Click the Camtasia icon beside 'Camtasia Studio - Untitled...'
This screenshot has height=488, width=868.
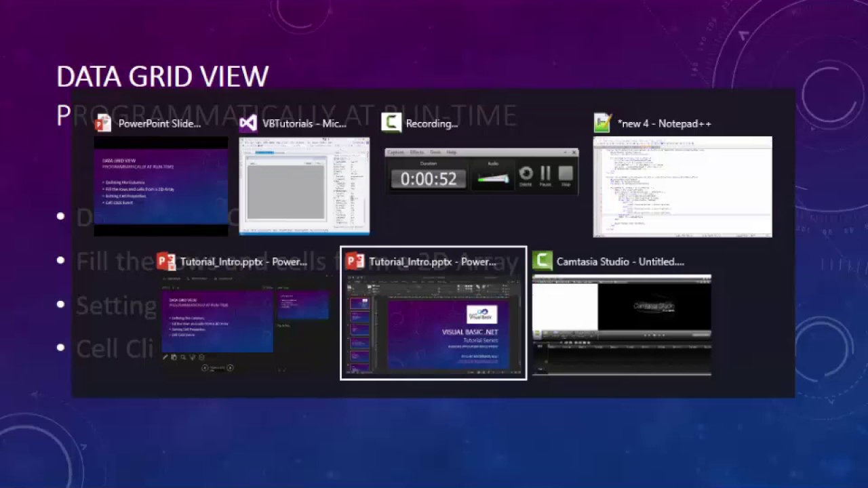[x=542, y=261]
